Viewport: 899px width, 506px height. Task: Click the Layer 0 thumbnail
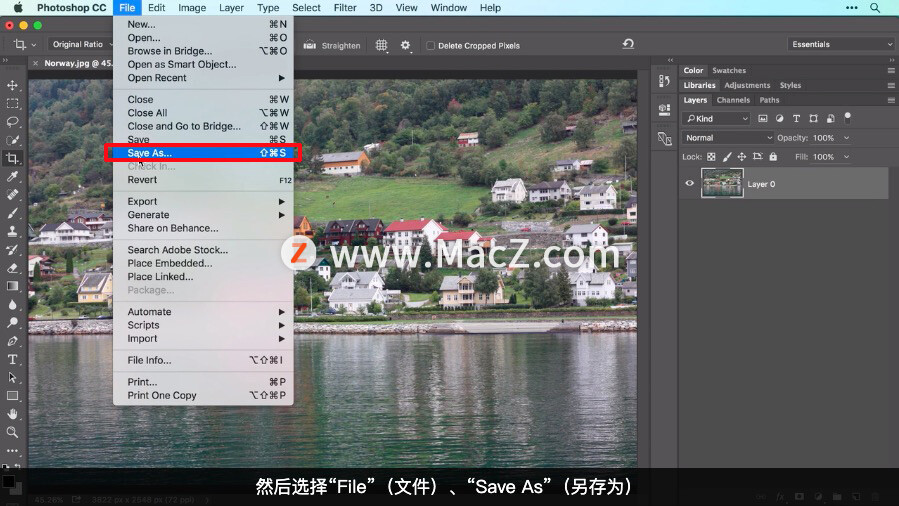pyautogui.click(x=722, y=183)
